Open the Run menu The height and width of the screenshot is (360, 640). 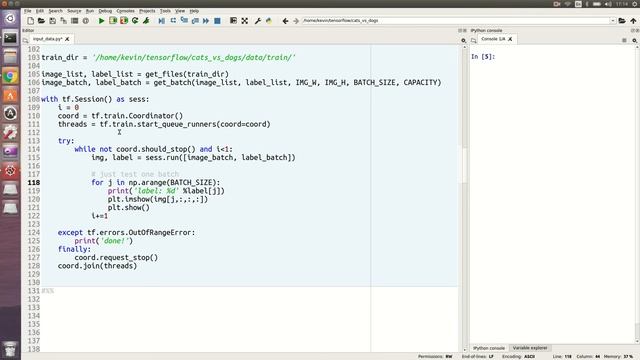(x=90, y=11)
